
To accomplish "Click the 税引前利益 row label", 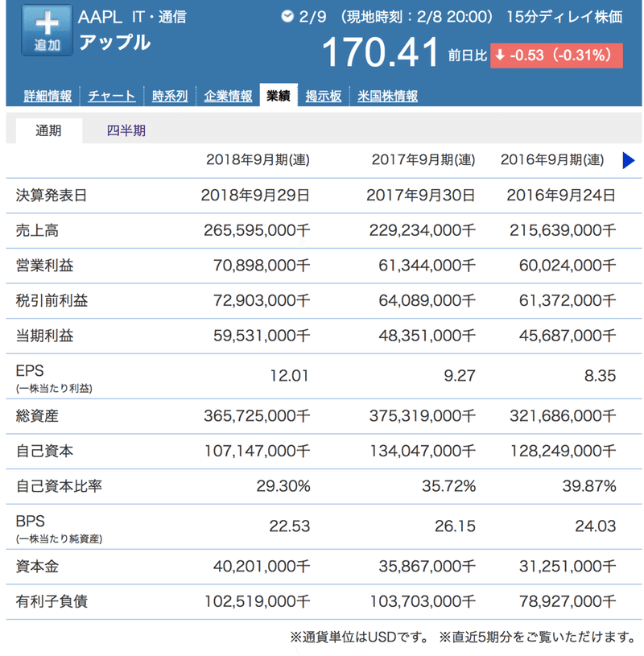I will tap(52, 301).
